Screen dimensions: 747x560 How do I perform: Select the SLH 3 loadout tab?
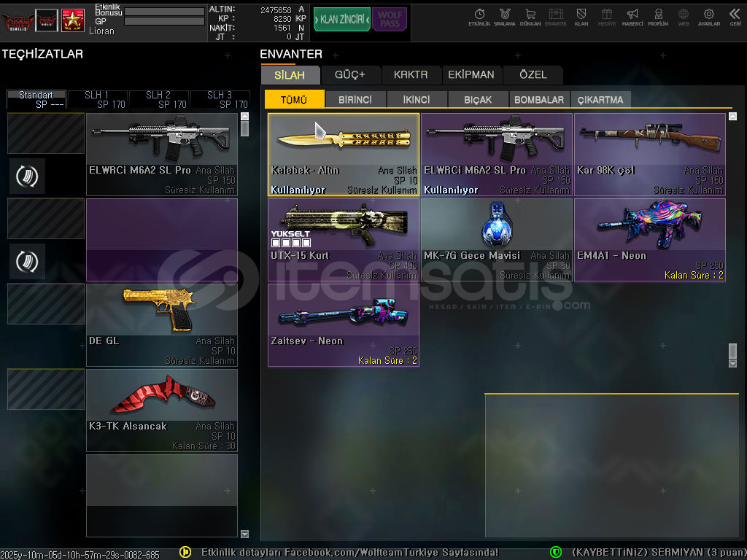(220, 99)
